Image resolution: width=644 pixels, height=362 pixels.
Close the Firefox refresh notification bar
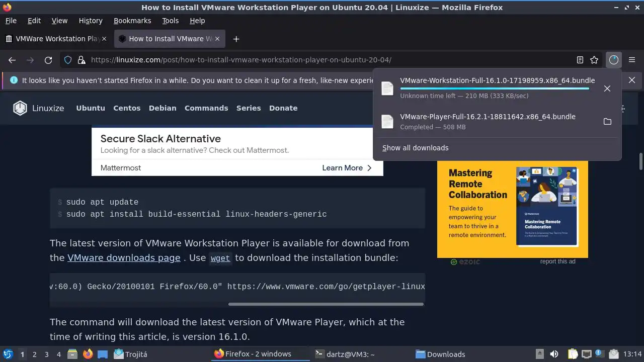click(632, 80)
